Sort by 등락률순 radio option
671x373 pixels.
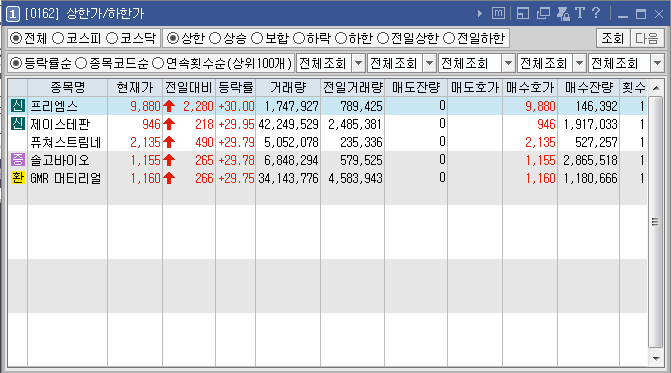[x=16, y=64]
